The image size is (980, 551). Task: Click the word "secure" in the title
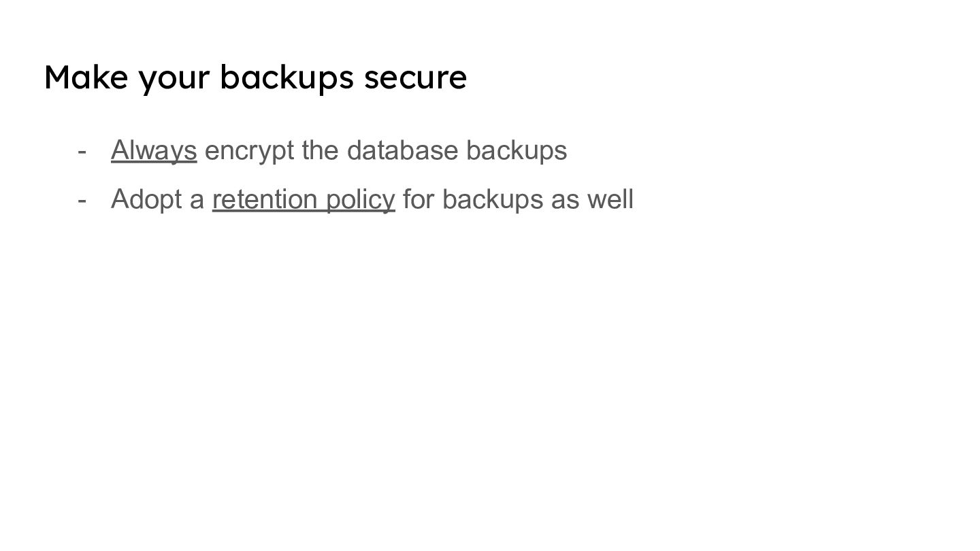(415, 77)
